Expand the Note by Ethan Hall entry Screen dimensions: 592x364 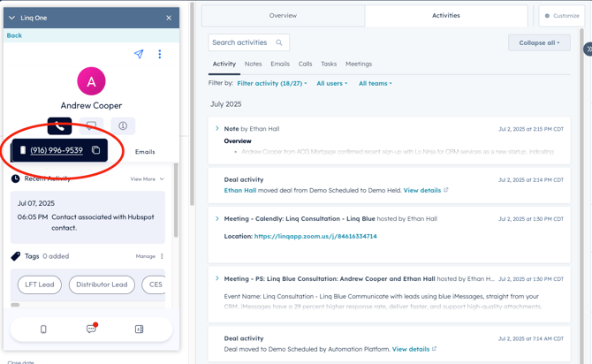[x=217, y=129]
